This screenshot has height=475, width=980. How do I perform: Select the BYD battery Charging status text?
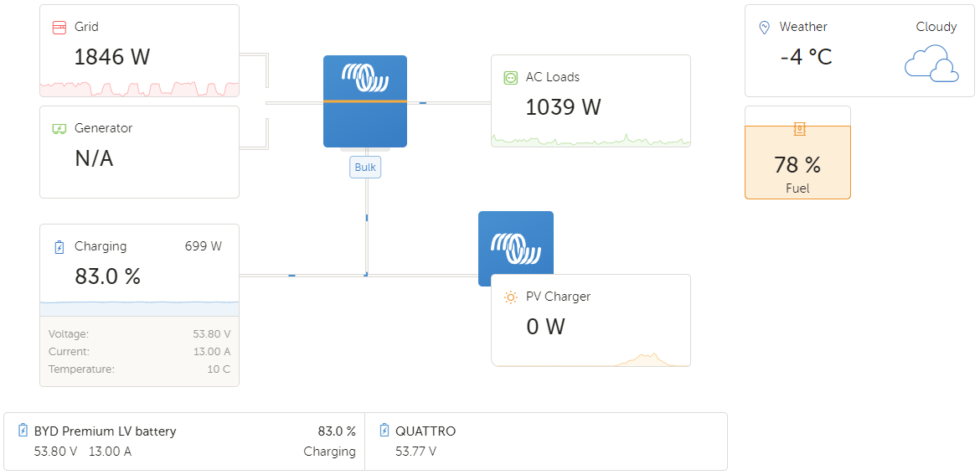[x=329, y=452]
